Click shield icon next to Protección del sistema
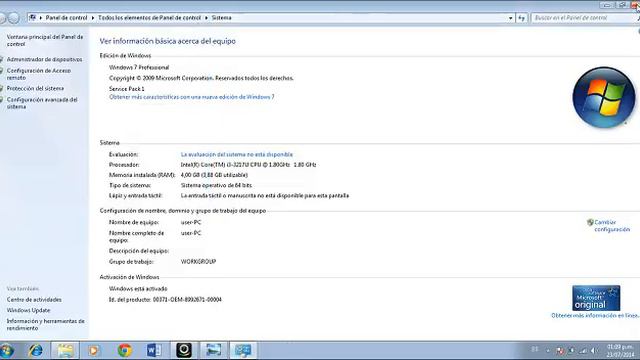640x360 pixels. tap(2, 89)
